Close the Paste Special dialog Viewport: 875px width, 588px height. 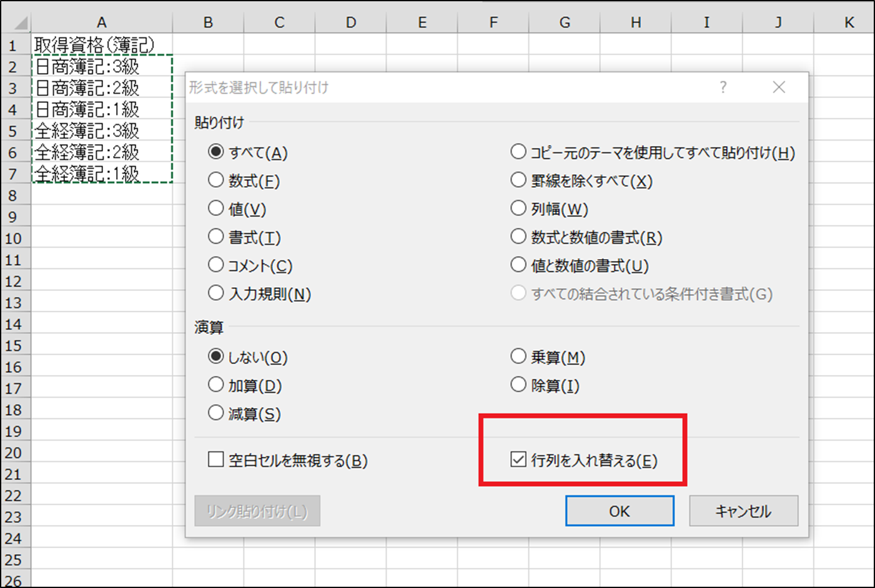point(779,87)
